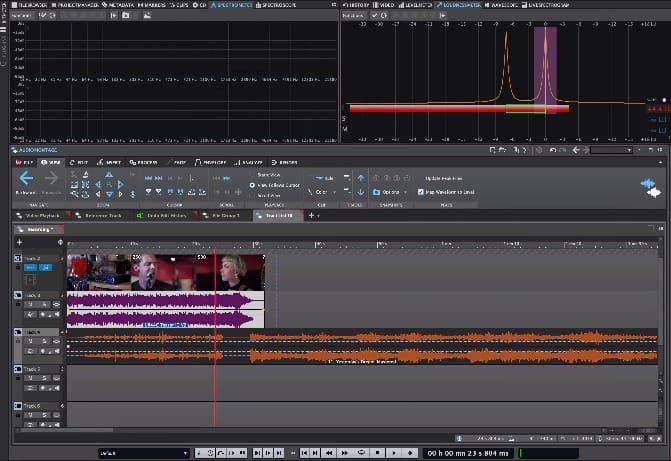The image size is (671, 461).
Task: Toggle the blue button on the video track
Action: click(30, 268)
